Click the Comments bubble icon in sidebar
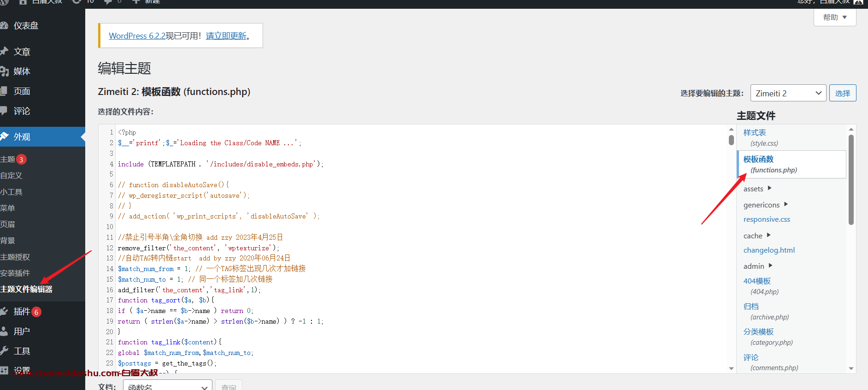Image resolution: width=868 pixels, height=390 pixels. point(4,111)
